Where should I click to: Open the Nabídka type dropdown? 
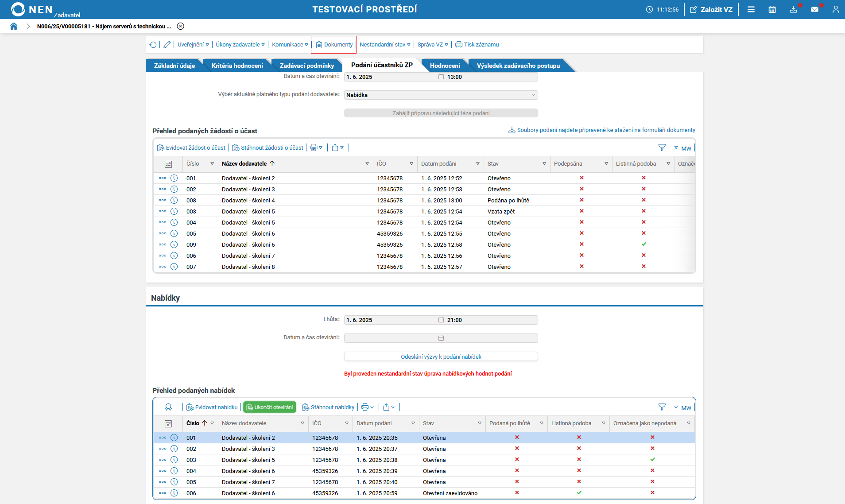click(441, 95)
